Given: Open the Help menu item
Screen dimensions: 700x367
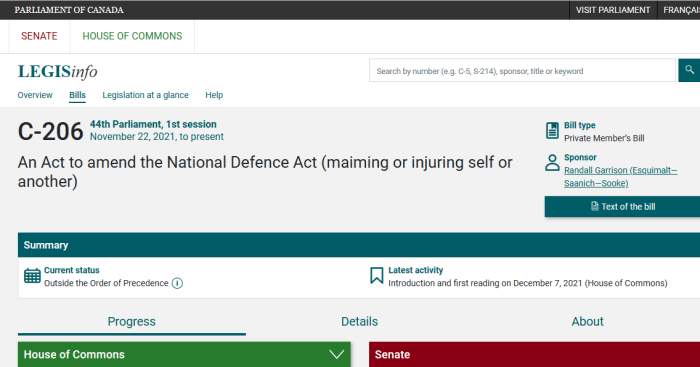Looking at the screenshot, I should pyautogui.click(x=214, y=95).
